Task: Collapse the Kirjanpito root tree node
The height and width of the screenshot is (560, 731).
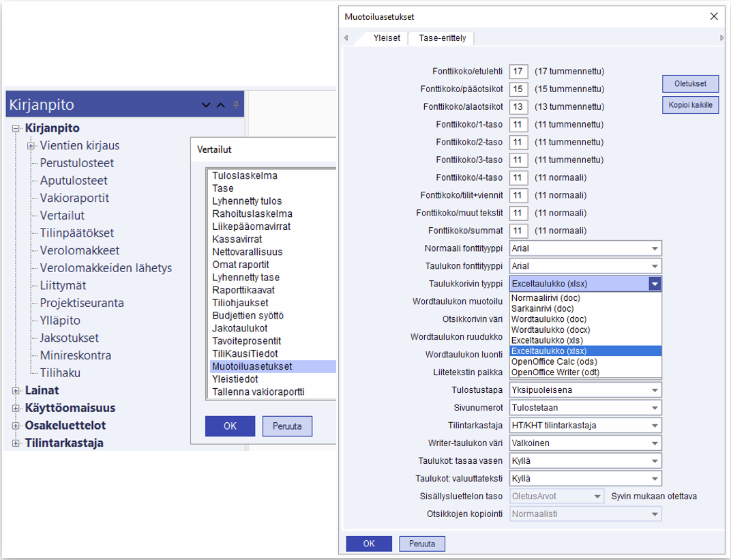Action: click(16, 128)
